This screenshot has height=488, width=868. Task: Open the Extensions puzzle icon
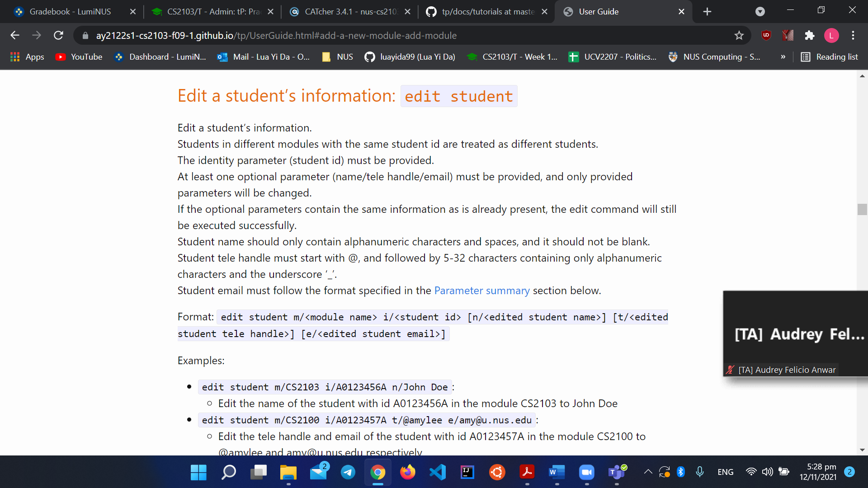pos(810,35)
